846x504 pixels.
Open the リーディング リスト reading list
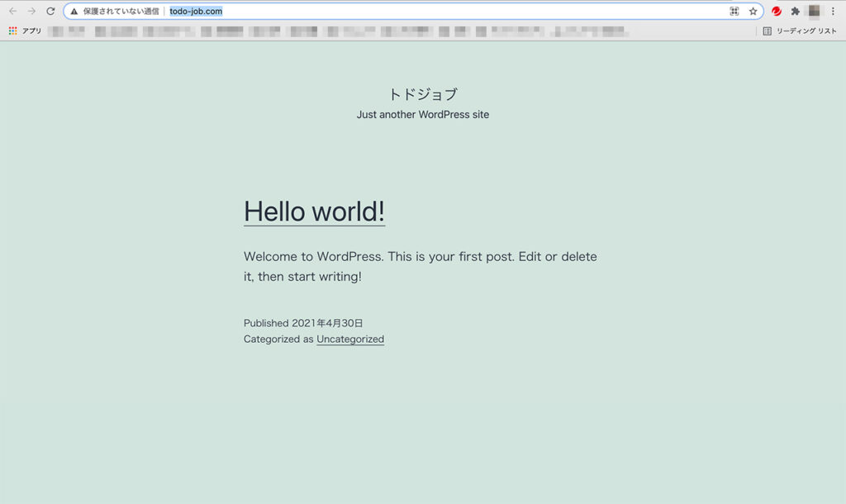tap(800, 31)
